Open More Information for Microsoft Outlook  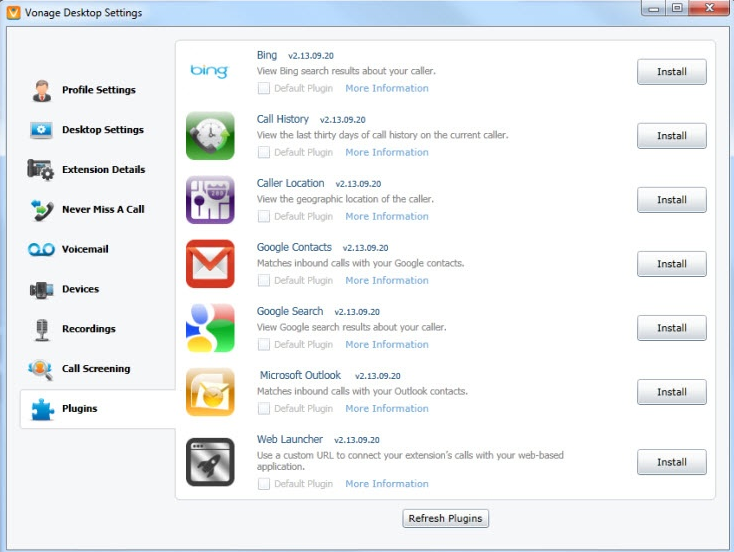click(387, 409)
